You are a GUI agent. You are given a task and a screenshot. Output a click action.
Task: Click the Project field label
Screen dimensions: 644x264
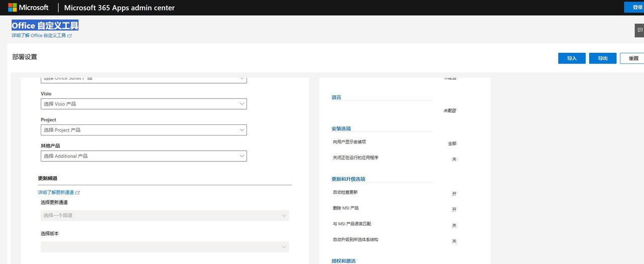(48, 120)
